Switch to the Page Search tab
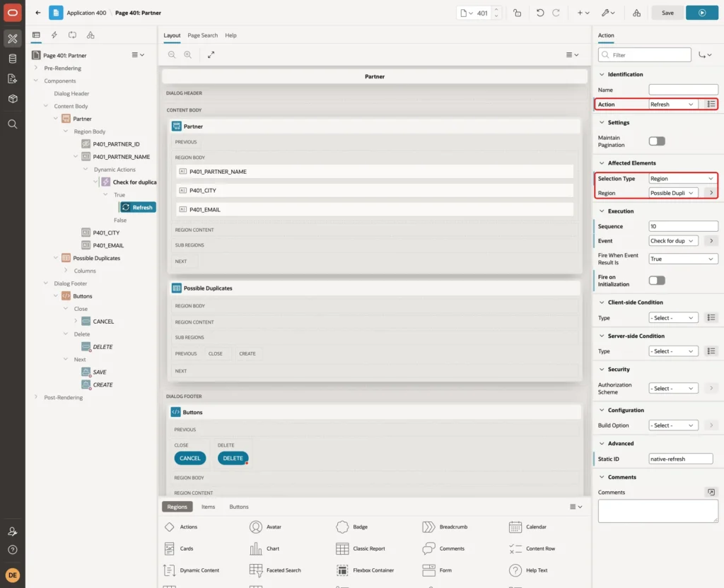 (x=202, y=35)
